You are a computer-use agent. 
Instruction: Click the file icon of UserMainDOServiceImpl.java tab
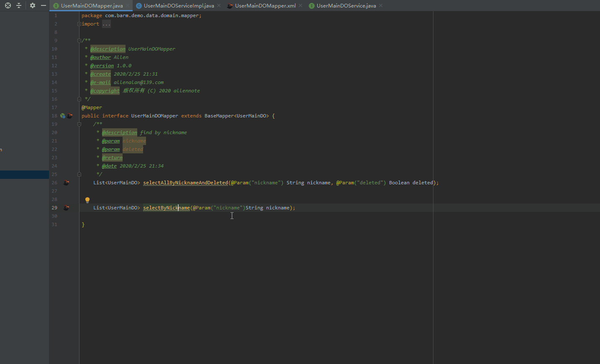(x=139, y=6)
